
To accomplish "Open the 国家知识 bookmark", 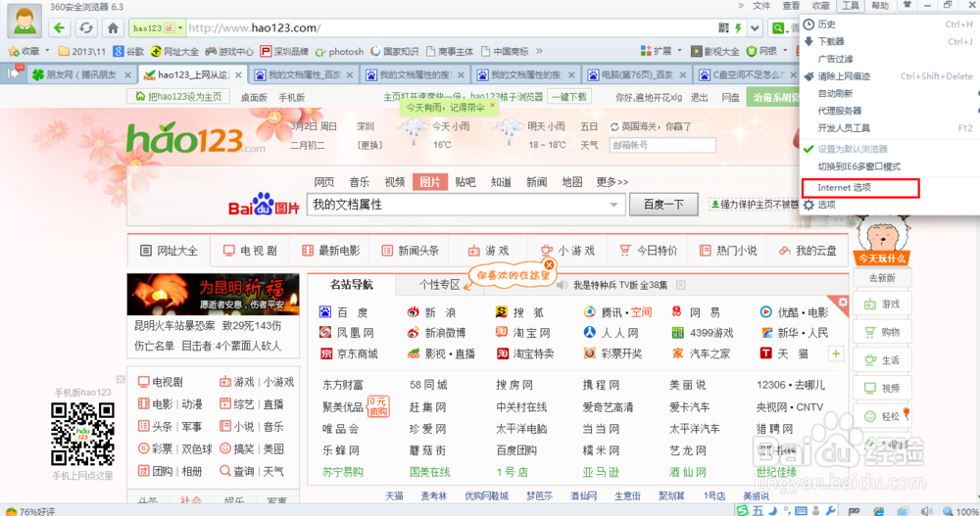I will (x=394, y=51).
